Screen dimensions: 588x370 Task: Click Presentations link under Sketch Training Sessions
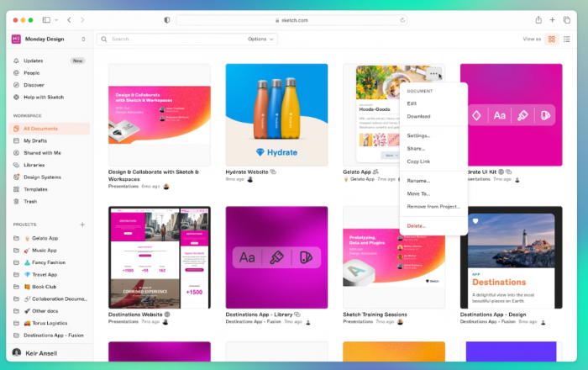358,321
